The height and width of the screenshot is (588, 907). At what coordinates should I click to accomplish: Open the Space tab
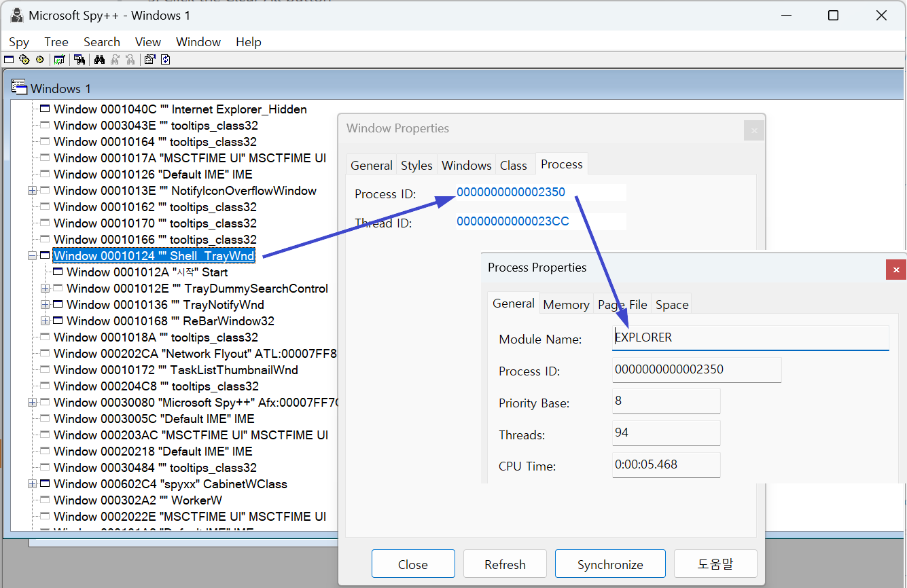point(672,305)
